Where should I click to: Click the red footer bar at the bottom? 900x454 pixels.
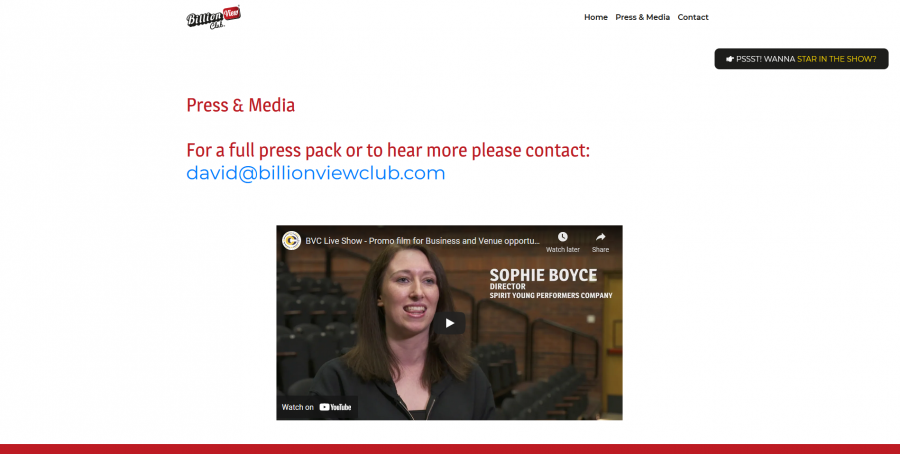450,448
